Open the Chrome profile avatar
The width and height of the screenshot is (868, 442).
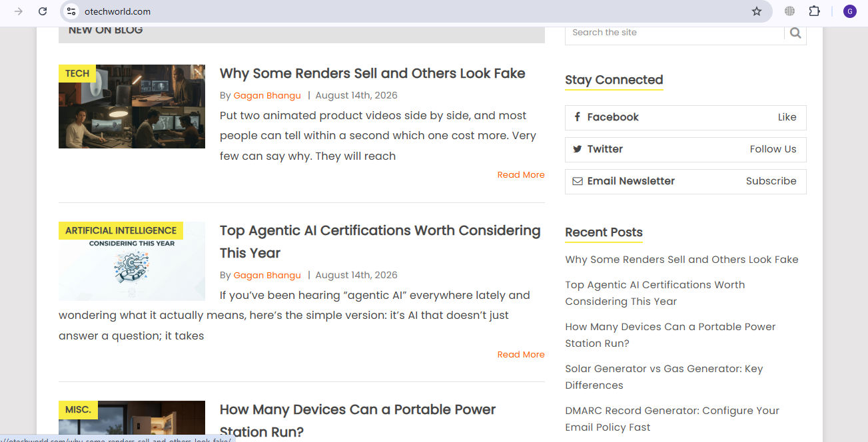pyautogui.click(x=849, y=11)
